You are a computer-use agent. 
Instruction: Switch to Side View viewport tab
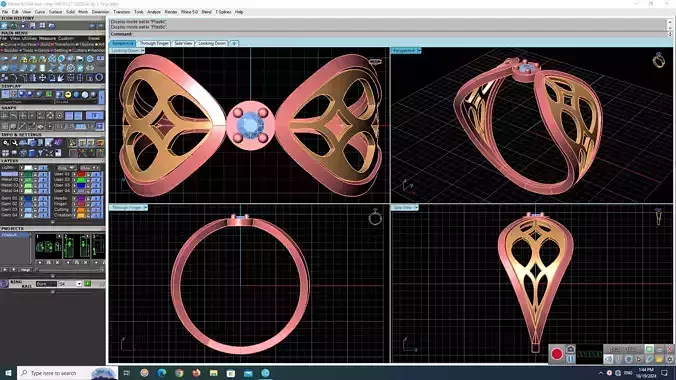pyautogui.click(x=183, y=44)
